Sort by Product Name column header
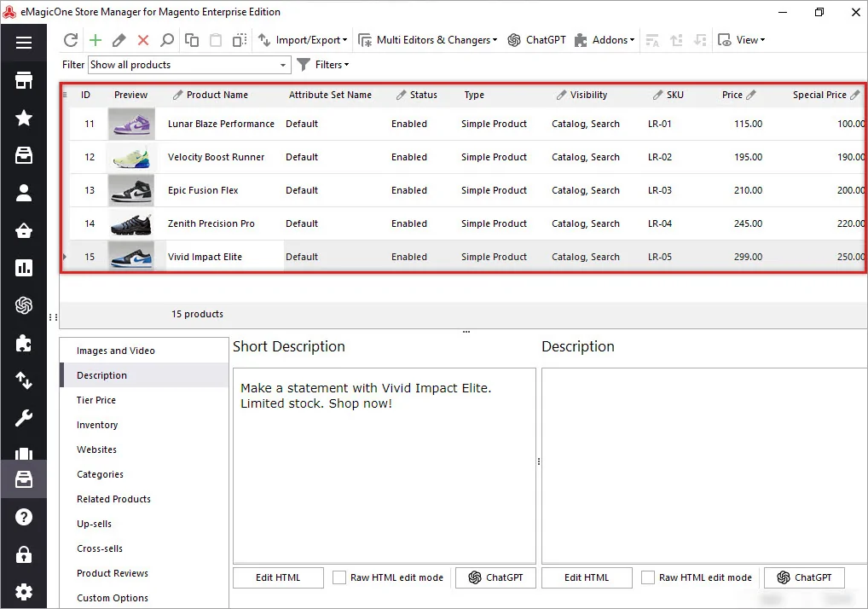868x609 pixels. 217,95
